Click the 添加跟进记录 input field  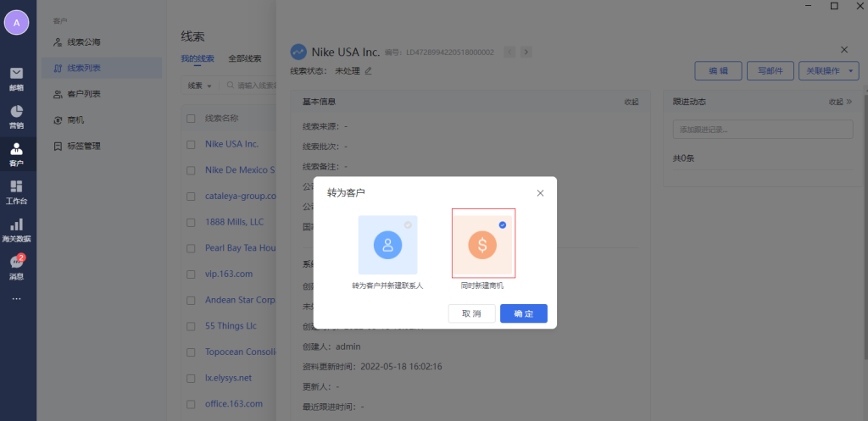coord(761,130)
